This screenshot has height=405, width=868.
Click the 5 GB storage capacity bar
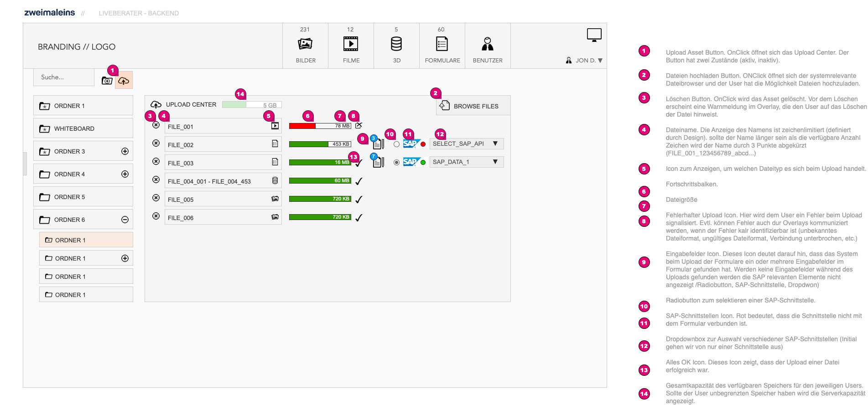coord(252,105)
